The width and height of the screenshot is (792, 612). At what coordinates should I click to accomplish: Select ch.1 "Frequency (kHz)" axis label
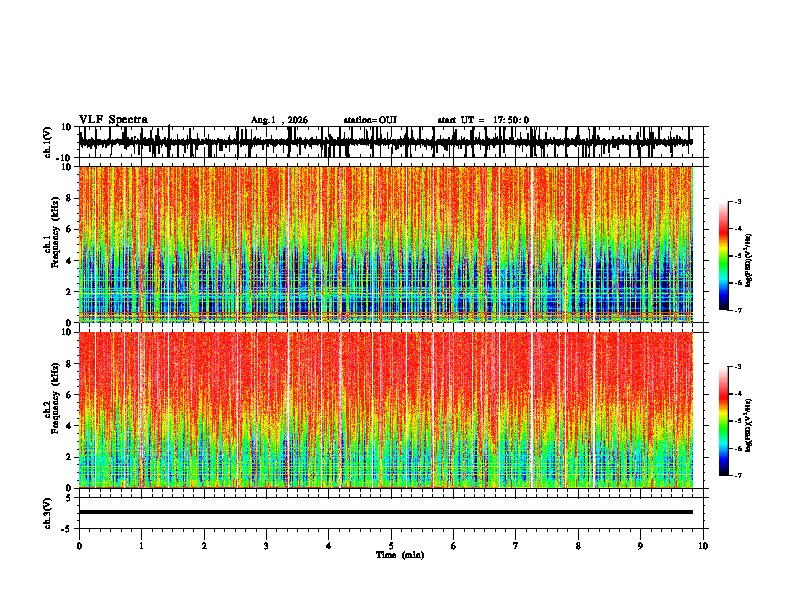click(55, 232)
